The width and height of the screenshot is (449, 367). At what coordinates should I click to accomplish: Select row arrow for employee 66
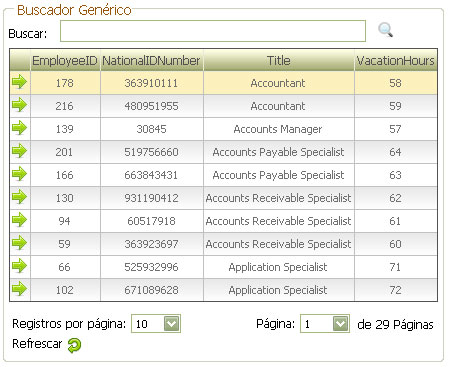pyautogui.click(x=19, y=266)
